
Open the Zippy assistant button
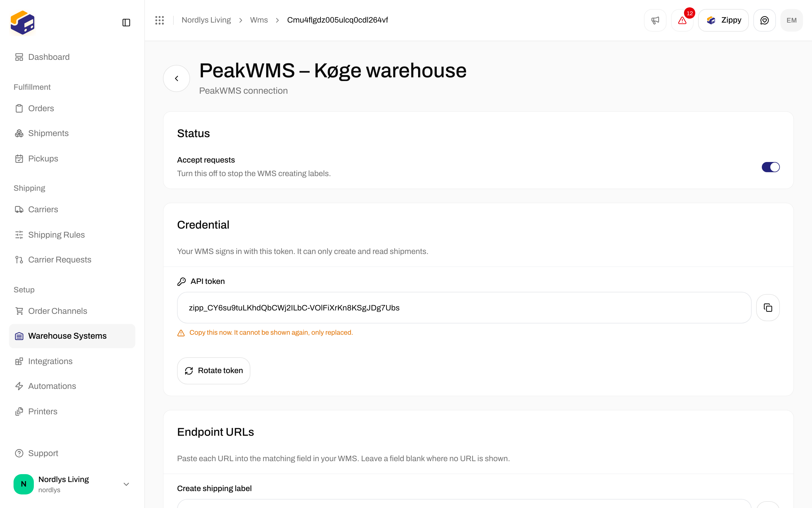click(x=723, y=21)
